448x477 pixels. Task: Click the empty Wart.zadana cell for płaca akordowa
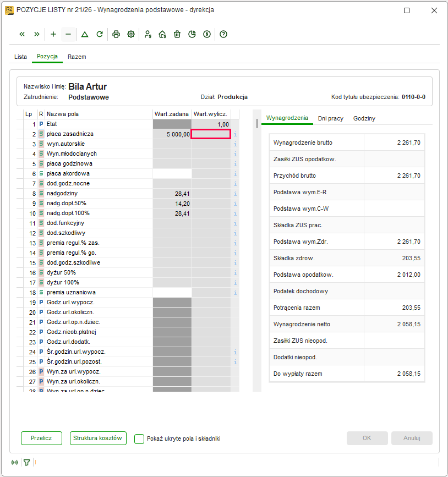[x=172, y=174]
